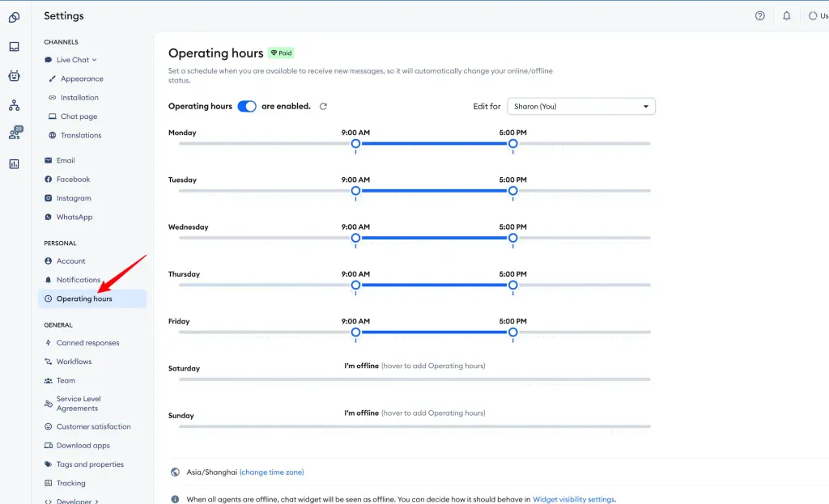The height and width of the screenshot is (504, 829).
Task: Click Wednesday 5:00 PM slider handle
Action: (512, 238)
